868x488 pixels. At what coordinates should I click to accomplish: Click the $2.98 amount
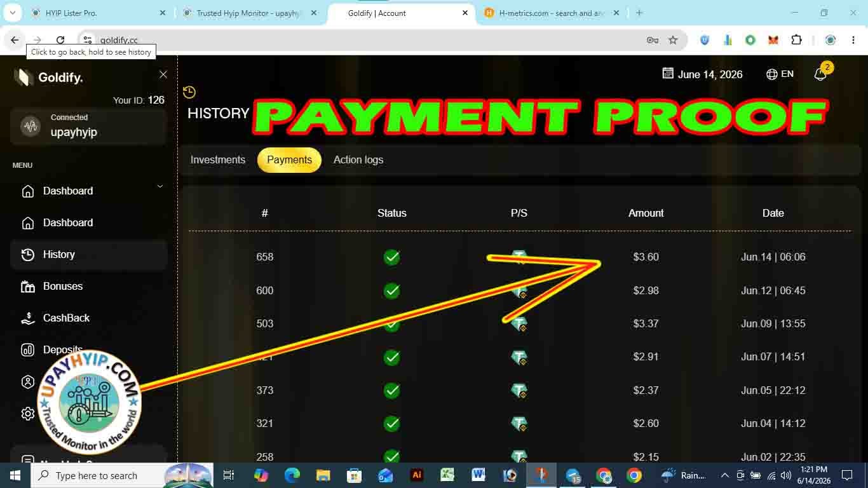point(646,290)
